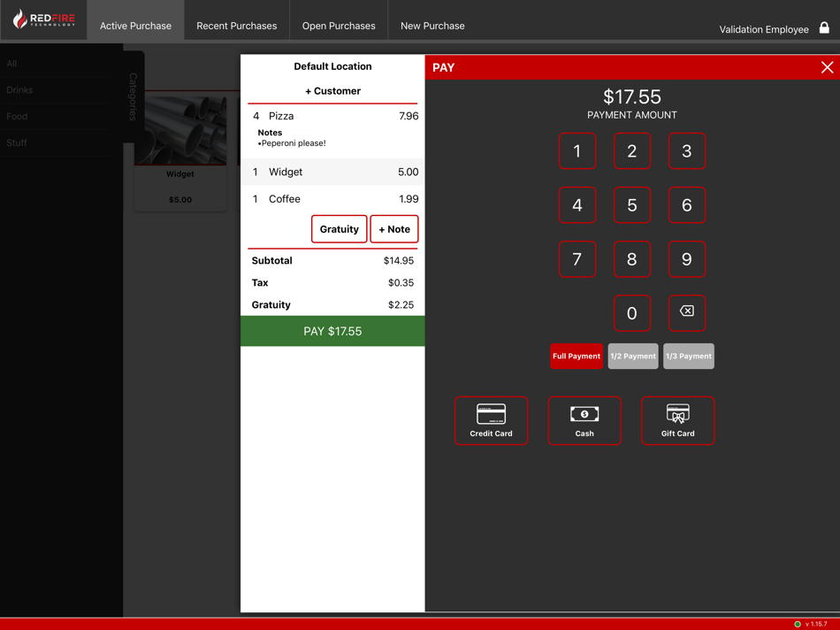Screen dimensions: 840x630
Task: Tap keypad digit 0
Action: (631, 312)
